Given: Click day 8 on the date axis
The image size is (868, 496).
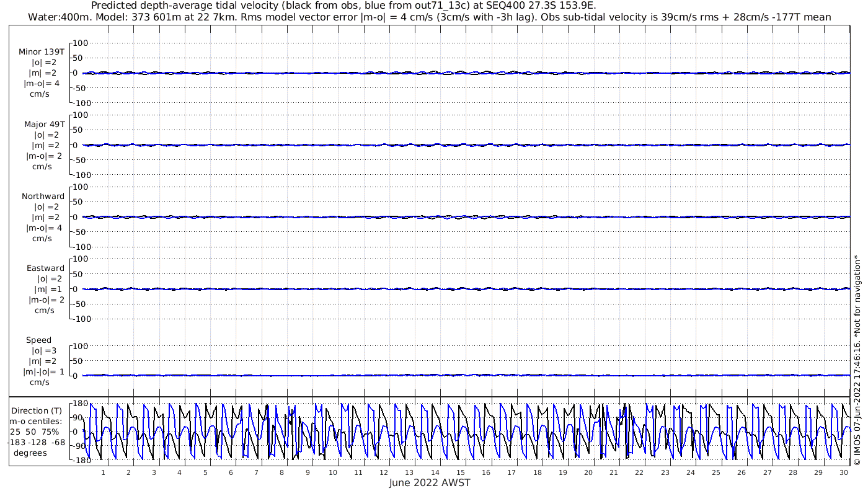Looking at the screenshot, I should pyautogui.click(x=282, y=472).
